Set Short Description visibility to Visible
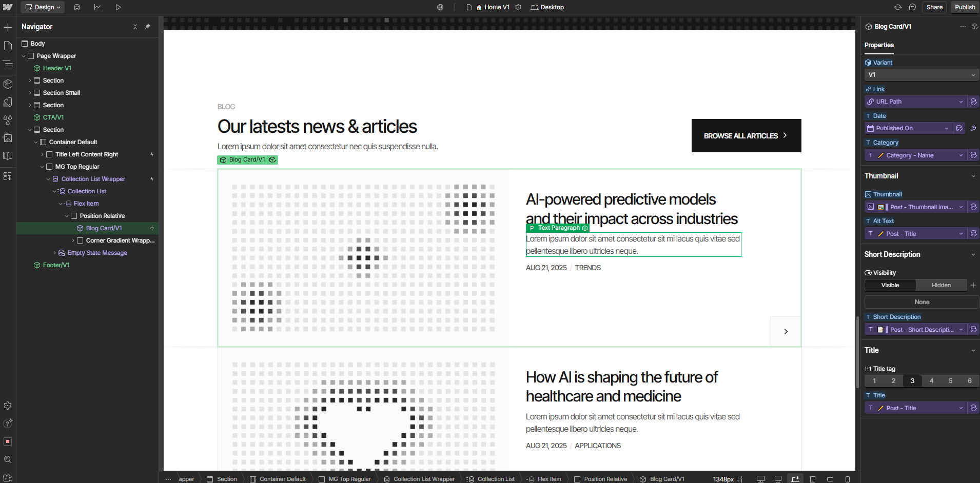Screen dimensions: 980x483 pyautogui.click(x=890, y=285)
